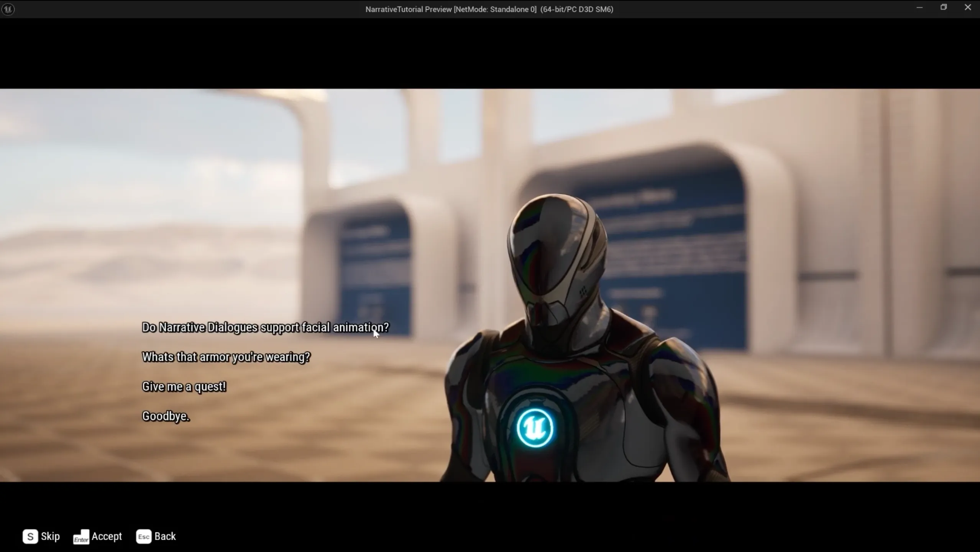The image size is (980, 552).
Task: Click the Unreal Engine logo in title bar
Action: pos(8,9)
